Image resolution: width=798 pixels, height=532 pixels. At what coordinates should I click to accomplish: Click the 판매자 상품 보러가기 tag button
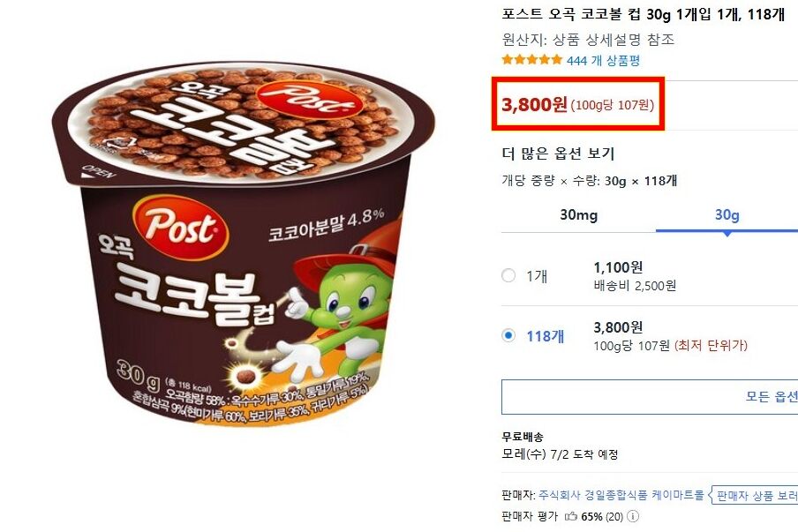[x=754, y=495]
